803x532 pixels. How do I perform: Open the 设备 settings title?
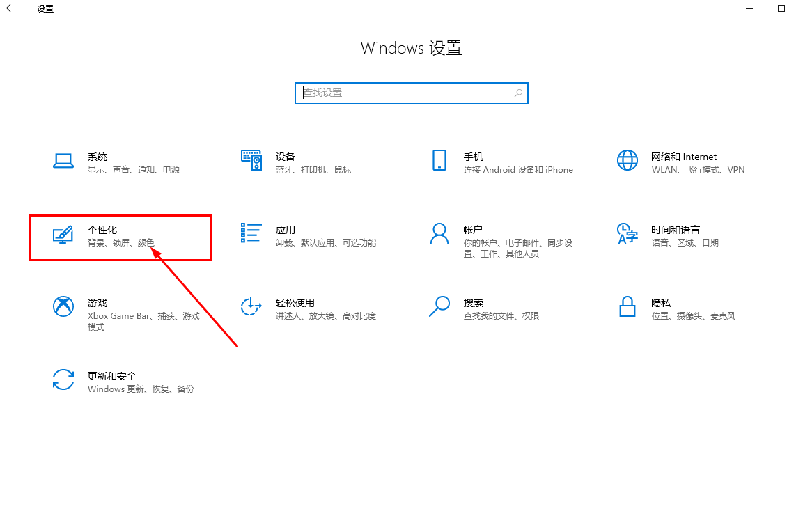point(286,157)
